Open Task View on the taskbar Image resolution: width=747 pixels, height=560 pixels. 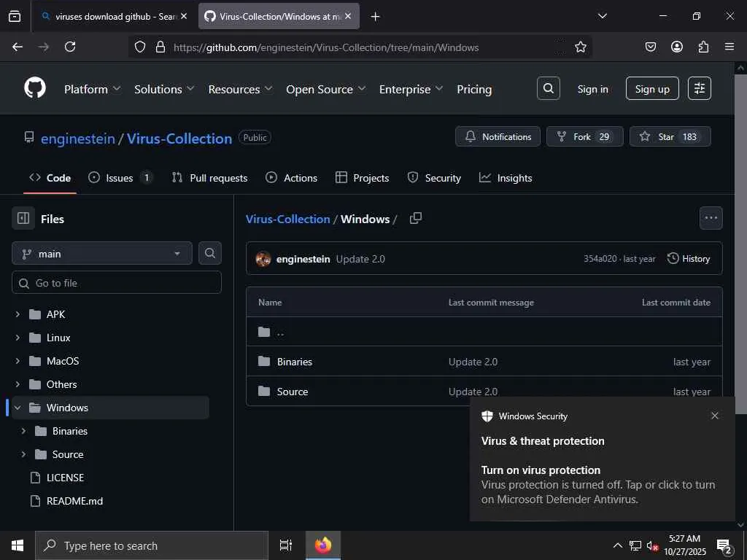click(285, 545)
